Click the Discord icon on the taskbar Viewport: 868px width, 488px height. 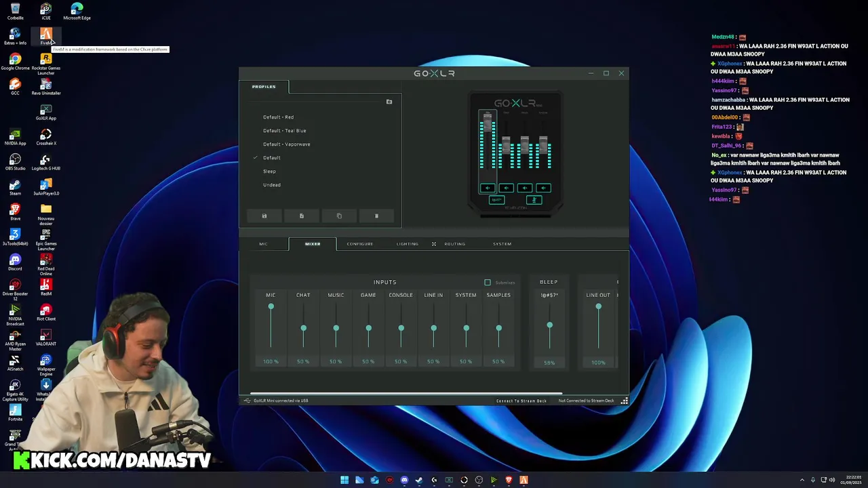404,480
